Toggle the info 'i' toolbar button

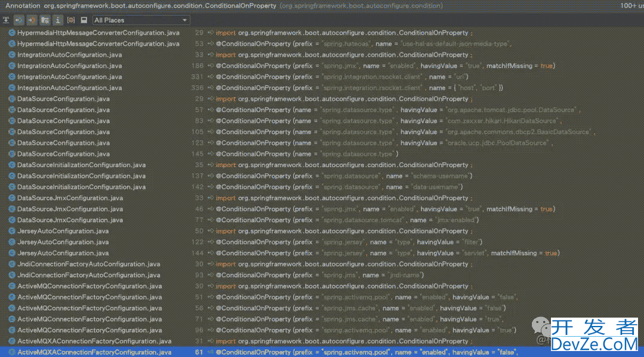pos(57,20)
